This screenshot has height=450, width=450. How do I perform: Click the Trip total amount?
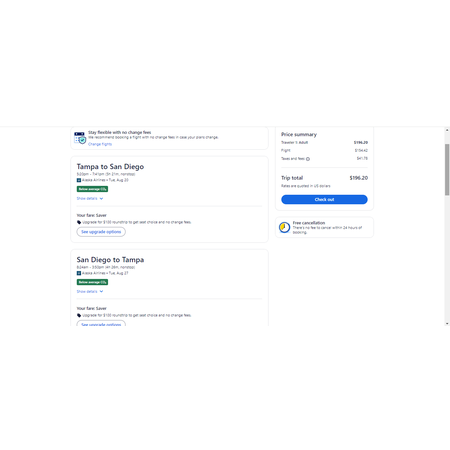[359, 178]
